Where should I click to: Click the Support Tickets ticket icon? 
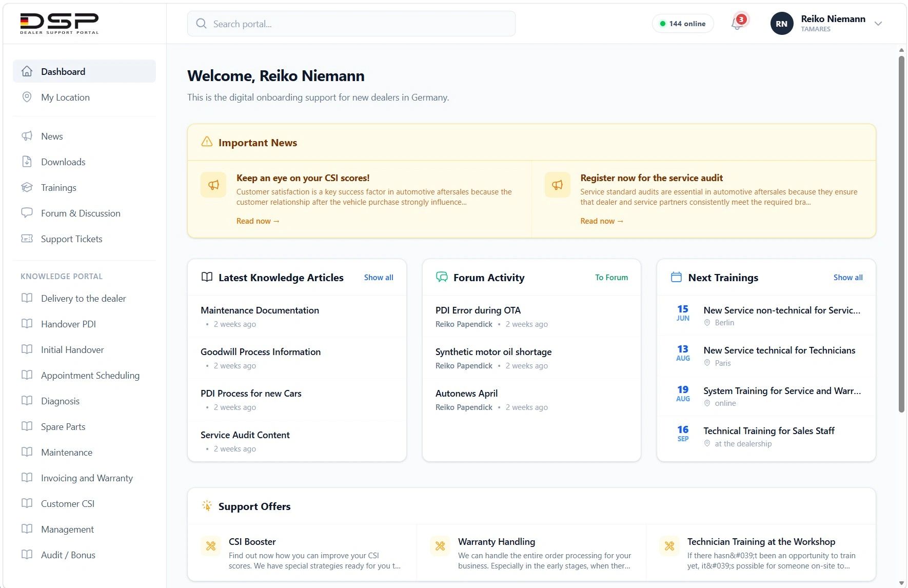coord(27,239)
